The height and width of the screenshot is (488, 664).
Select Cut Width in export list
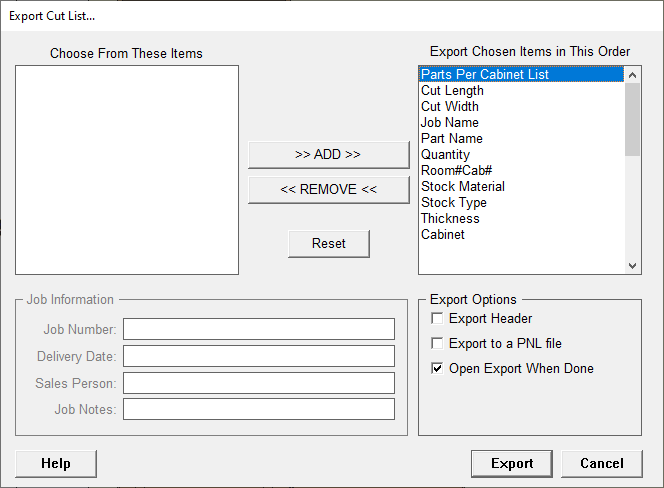pos(450,107)
